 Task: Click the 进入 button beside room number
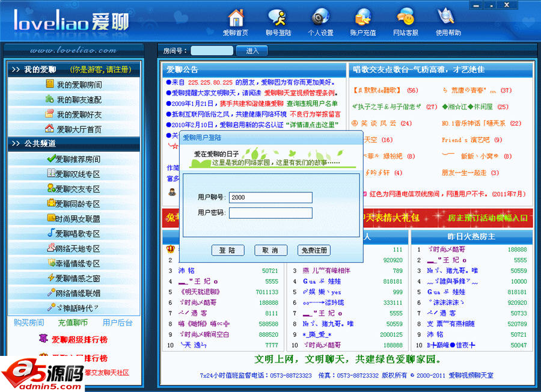pyautogui.click(x=251, y=51)
